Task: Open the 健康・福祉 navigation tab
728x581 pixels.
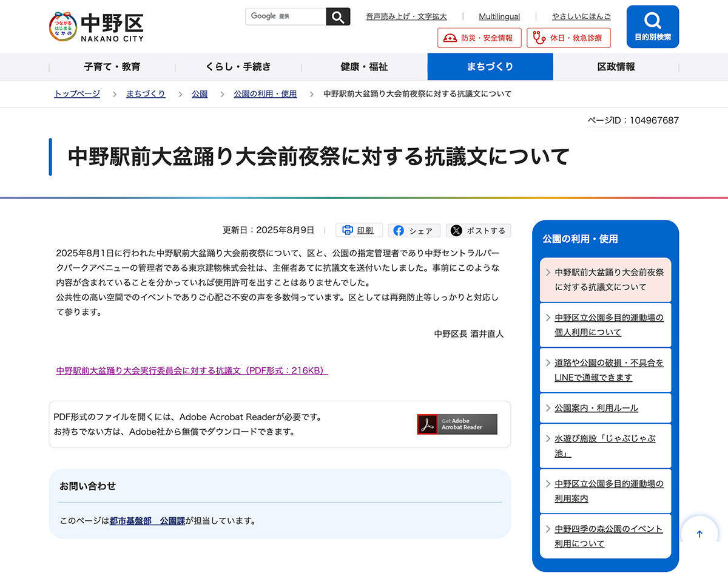Action: 364,67
